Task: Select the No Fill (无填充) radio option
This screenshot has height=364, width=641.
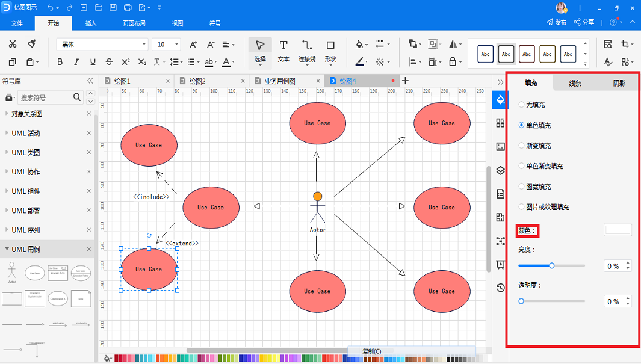Action: [521, 105]
